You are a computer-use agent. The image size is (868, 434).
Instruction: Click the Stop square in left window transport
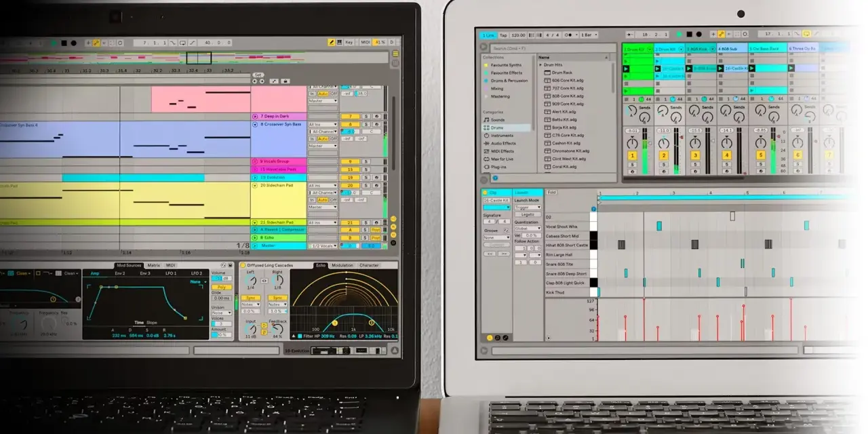(x=64, y=42)
